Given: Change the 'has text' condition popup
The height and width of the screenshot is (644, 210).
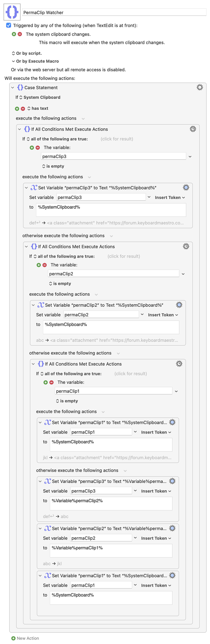Looking at the screenshot, I should point(38,108).
